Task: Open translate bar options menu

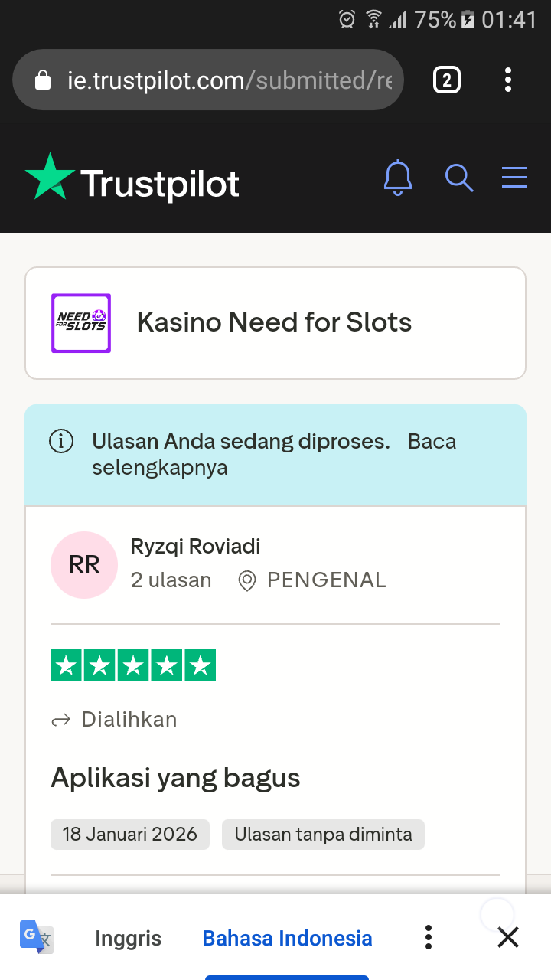Action: point(429,937)
